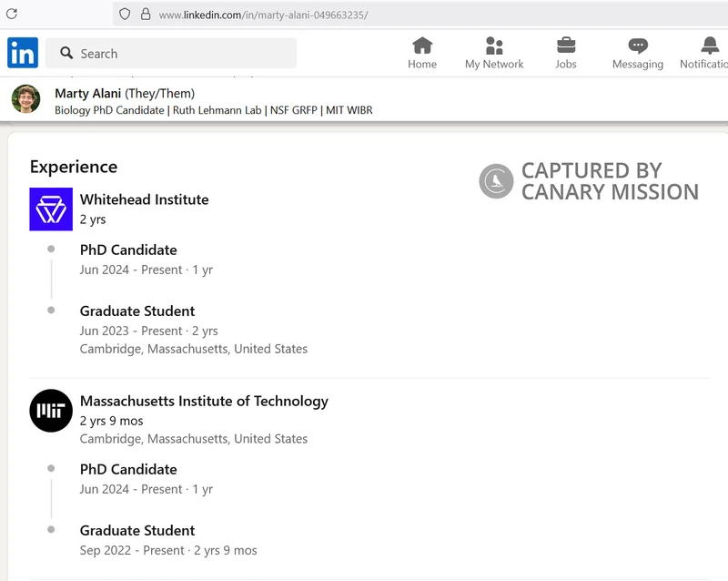Screen dimensions: 728x581
Task: Focus the LinkedIn Search field
Action: click(x=171, y=53)
